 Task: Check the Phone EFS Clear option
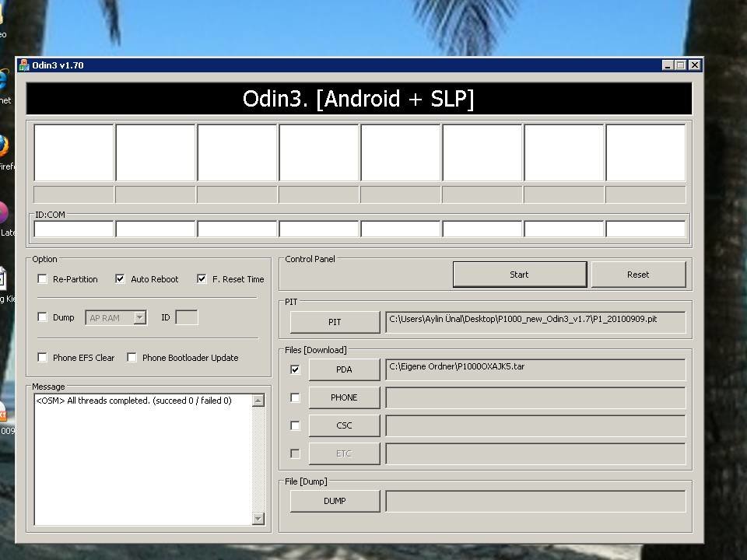tap(42, 357)
